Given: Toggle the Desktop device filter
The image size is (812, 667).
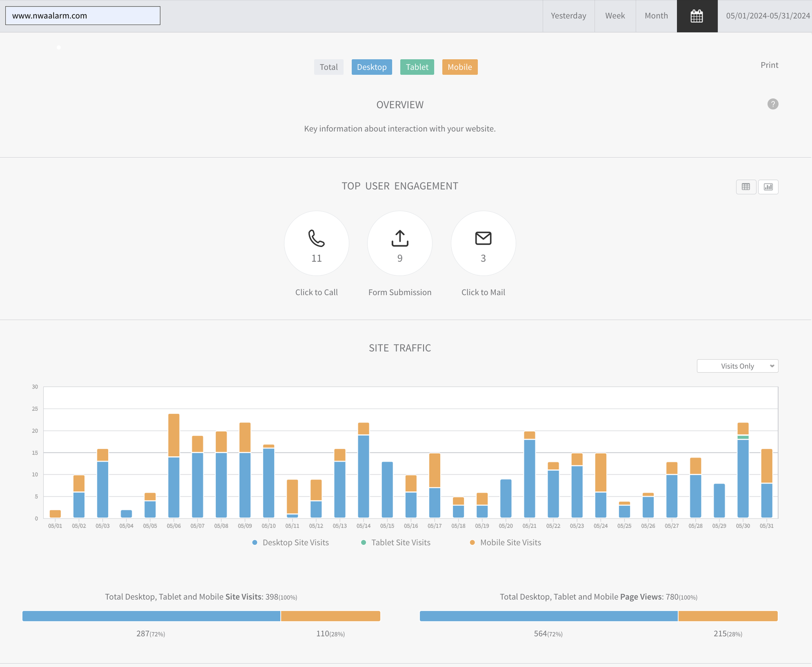Looking at the screenshot, I should click(x=371, y=67).
